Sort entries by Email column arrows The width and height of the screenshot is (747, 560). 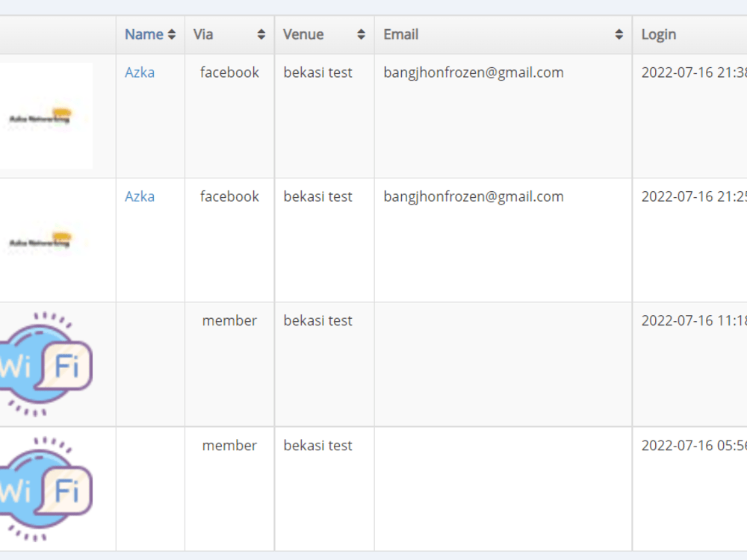(619, 34)
